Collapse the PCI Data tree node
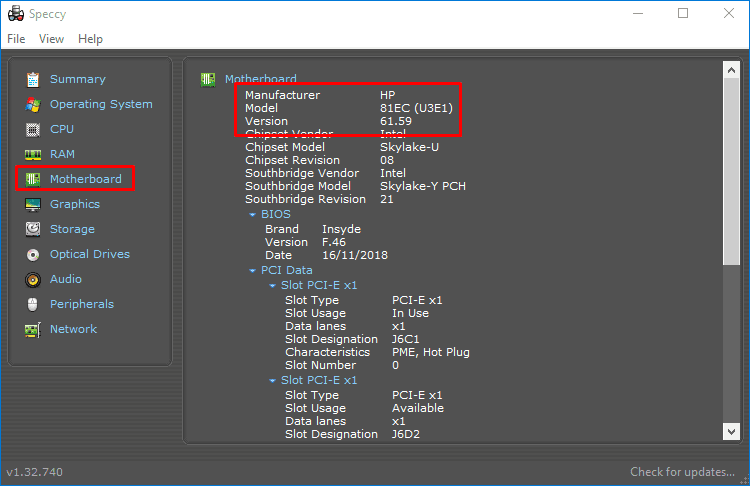Image resolution: width=750 pixels, height=486 pixels. [253, 271]
